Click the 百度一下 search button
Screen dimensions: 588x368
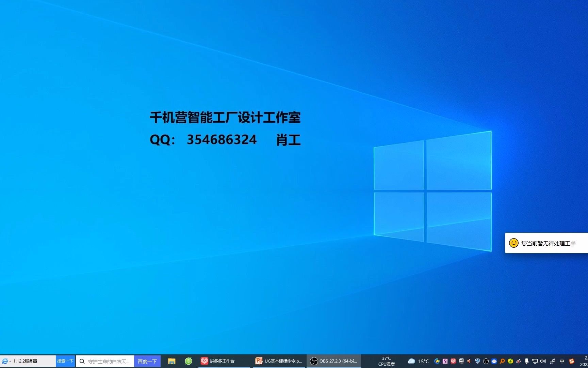click(x=147, y=361)
